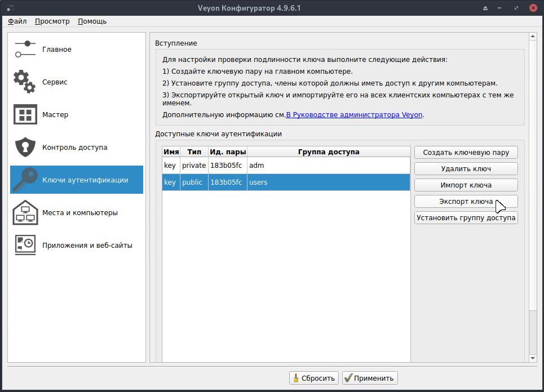The image size is (544, 392).
Task: Click the Удалить ключ button
Action: coord(466,169)
